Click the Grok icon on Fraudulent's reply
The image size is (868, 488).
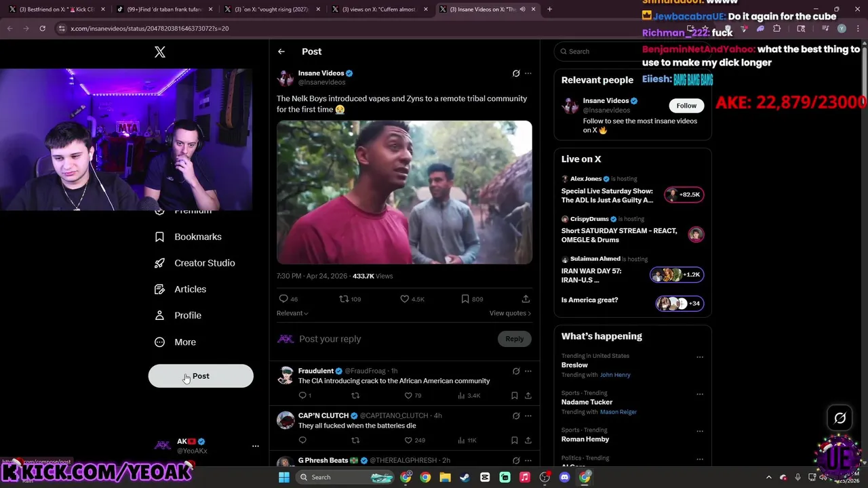(x=516, y=371)
